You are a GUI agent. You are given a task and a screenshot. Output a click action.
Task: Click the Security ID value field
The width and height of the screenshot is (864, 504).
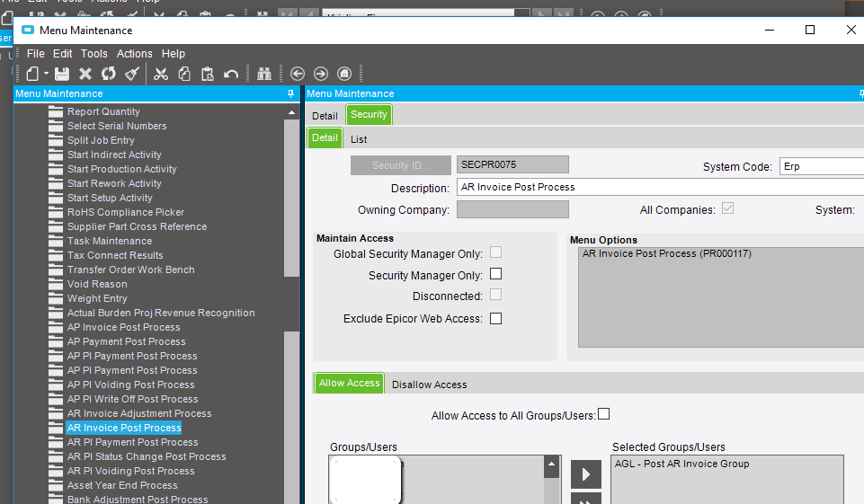[512, 164]
